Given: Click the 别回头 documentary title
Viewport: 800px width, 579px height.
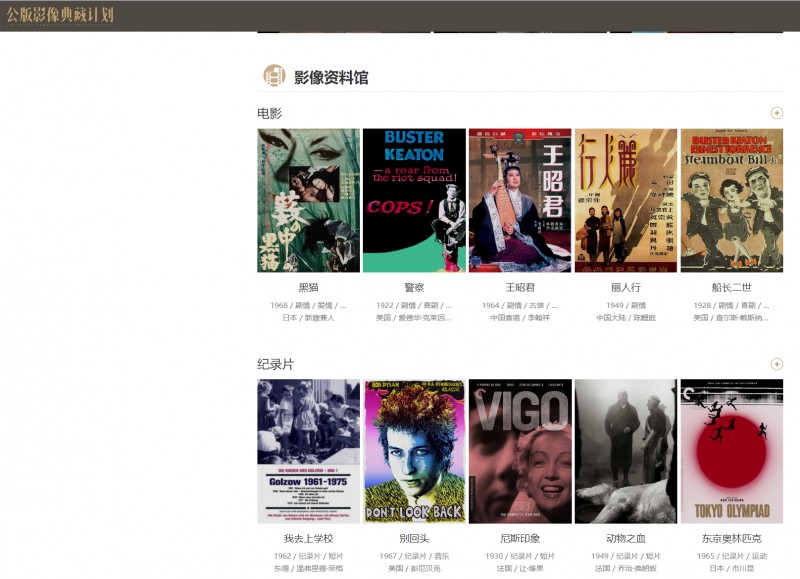Looking at the screenshot, I should click(x=414, y=538).
